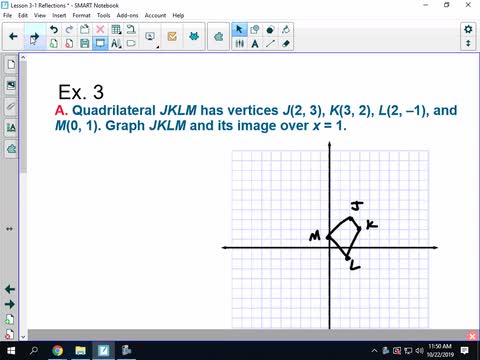Go to previous page with back arrow
480x360 pixels.
pyautogui.click(x=13, y=36)
